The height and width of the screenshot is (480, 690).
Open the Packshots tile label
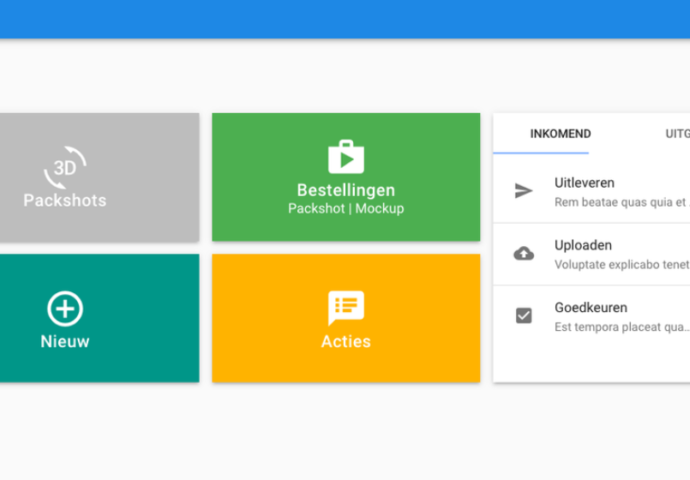(x=65, y=200)
